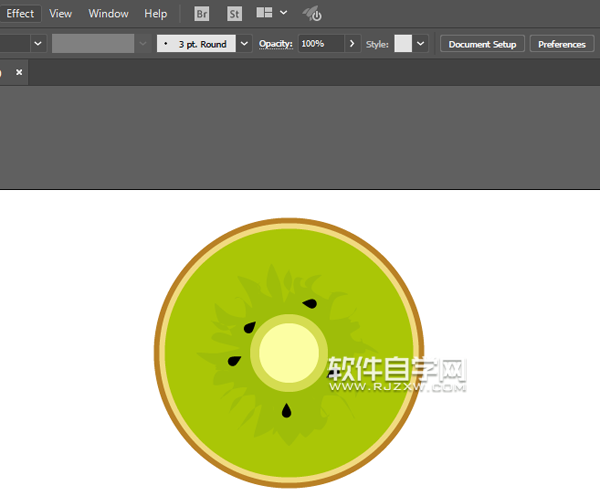The height and width of the screenshot is (496, 600).
Task: Open the Style swatch dropdown arrow
Action: [x=421, y=44]
